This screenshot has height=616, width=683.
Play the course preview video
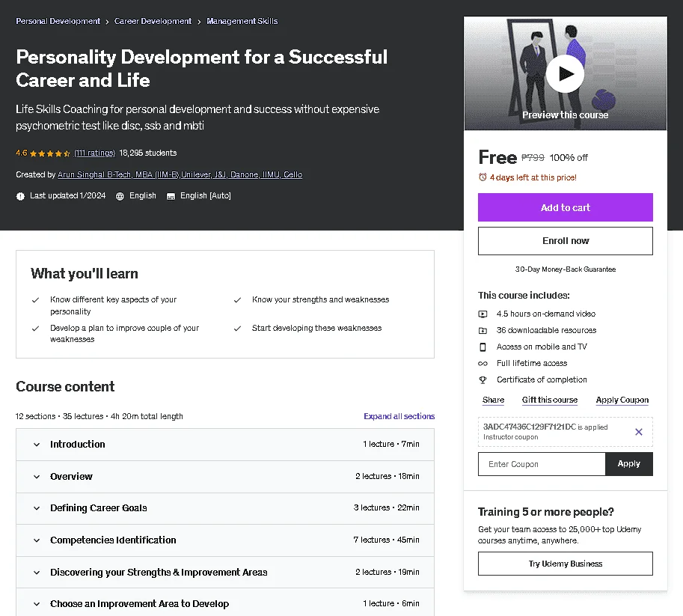pos(565,73)
